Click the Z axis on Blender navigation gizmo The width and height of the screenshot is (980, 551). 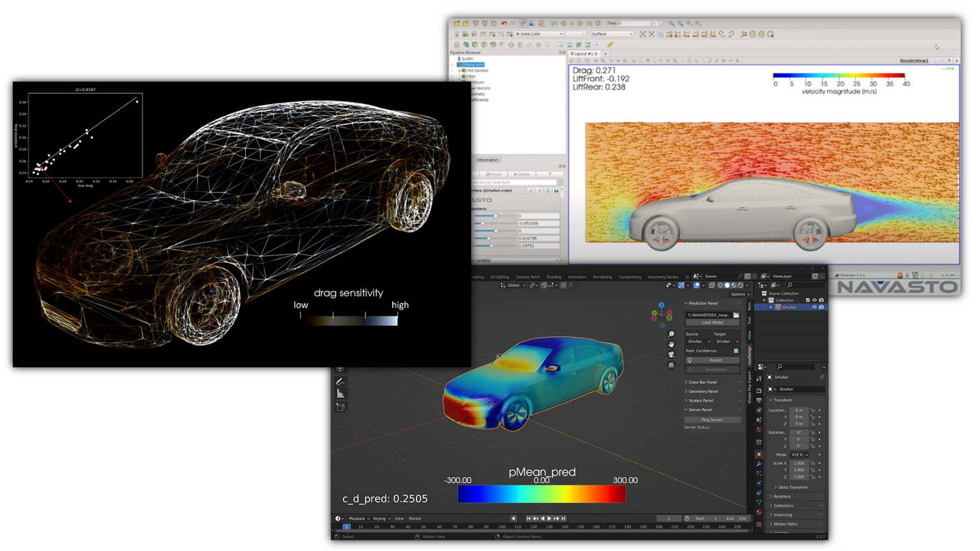[x=661, y=306]
